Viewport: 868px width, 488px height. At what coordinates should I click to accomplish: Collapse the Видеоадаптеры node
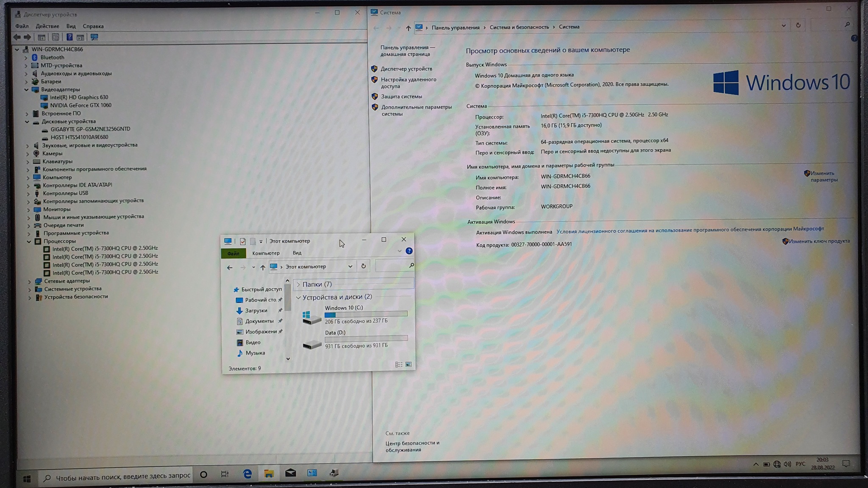pos(26,90)
